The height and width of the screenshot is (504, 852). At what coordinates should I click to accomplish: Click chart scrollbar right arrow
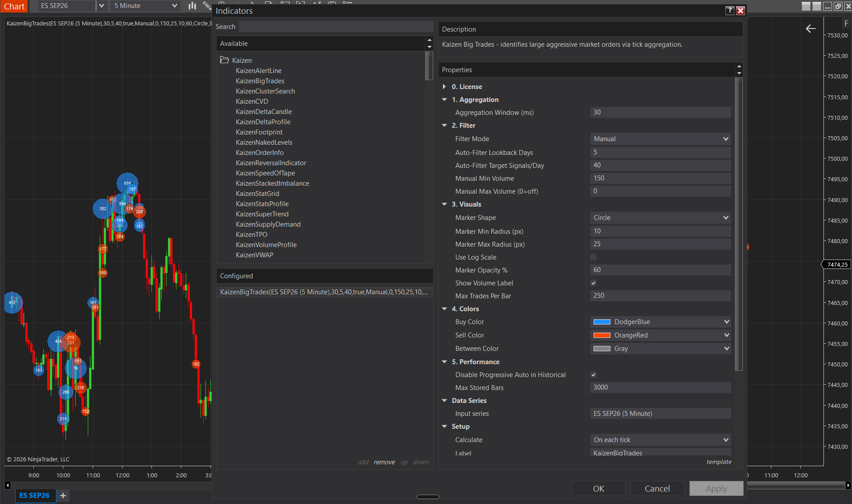[848, 485]
